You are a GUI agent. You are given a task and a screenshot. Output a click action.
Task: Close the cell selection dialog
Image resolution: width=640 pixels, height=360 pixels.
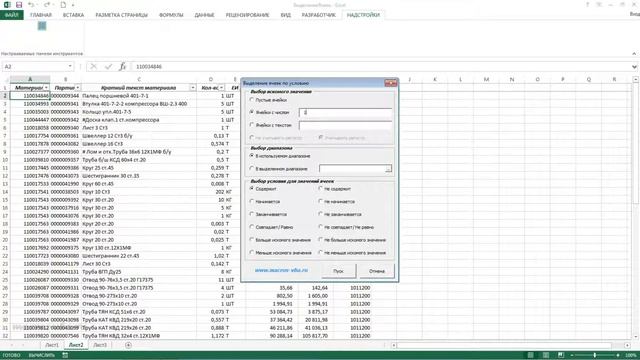click(391, 83)
